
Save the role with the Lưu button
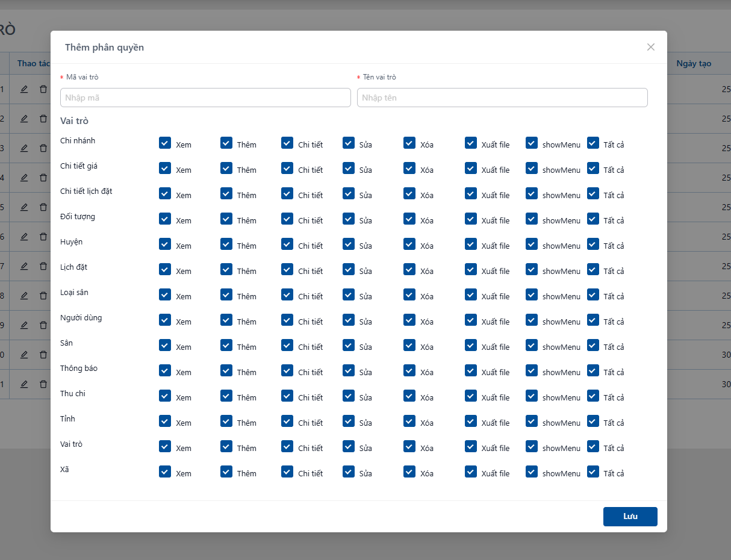pos(630,517)
